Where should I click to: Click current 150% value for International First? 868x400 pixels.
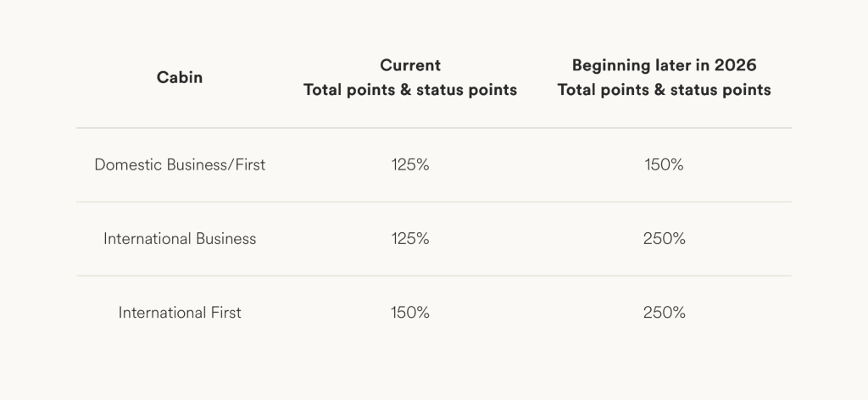coord(410,313)
